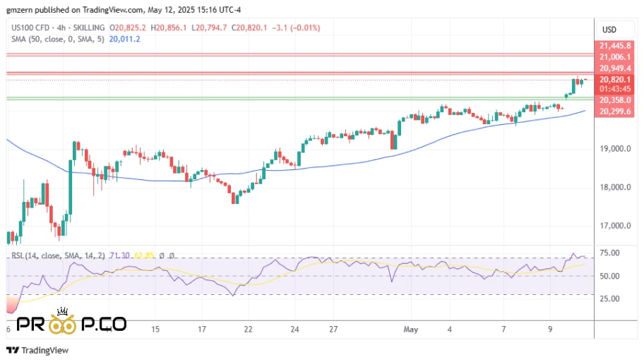Click the 20,299.6 price label
Screen dimensions: 644x362
pyautogui.click(x=615, y=111)
